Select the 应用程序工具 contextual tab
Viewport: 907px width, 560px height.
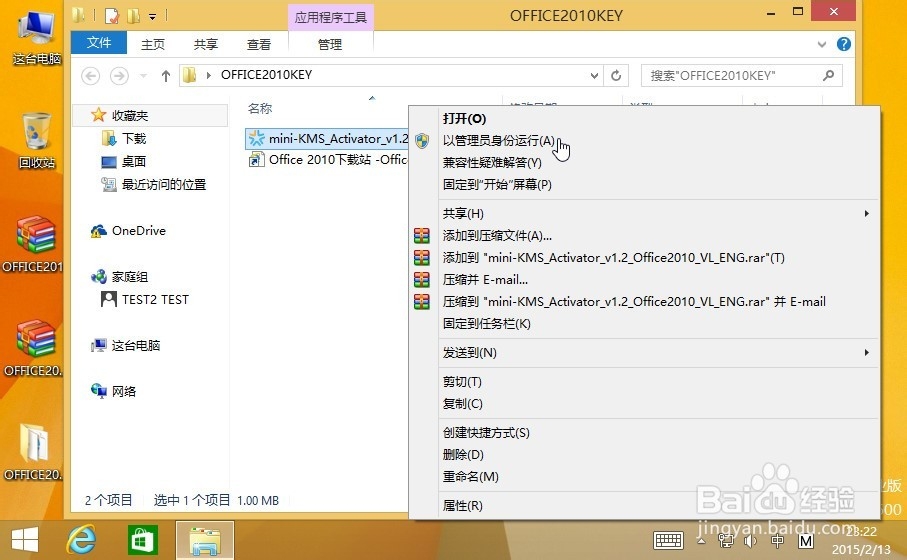(x=331, y=17)
